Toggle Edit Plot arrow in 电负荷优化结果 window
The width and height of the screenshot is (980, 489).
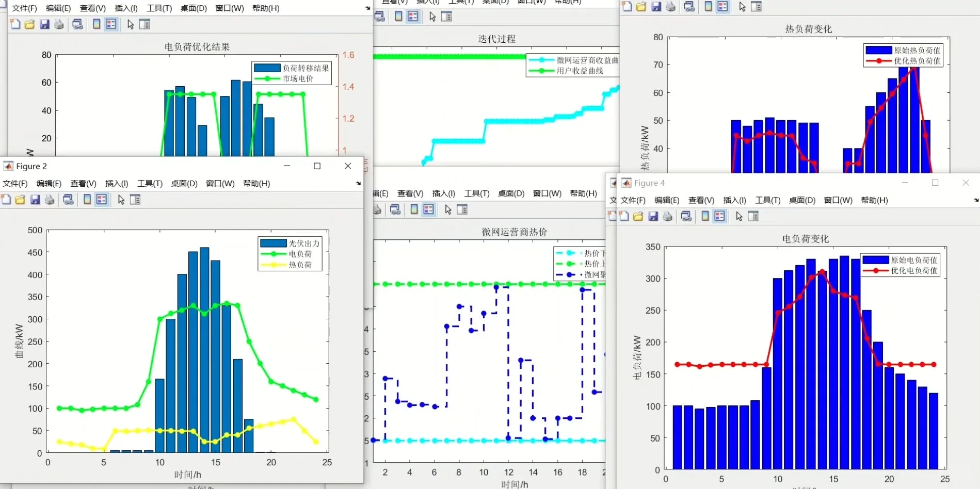[x=131, y=24]
